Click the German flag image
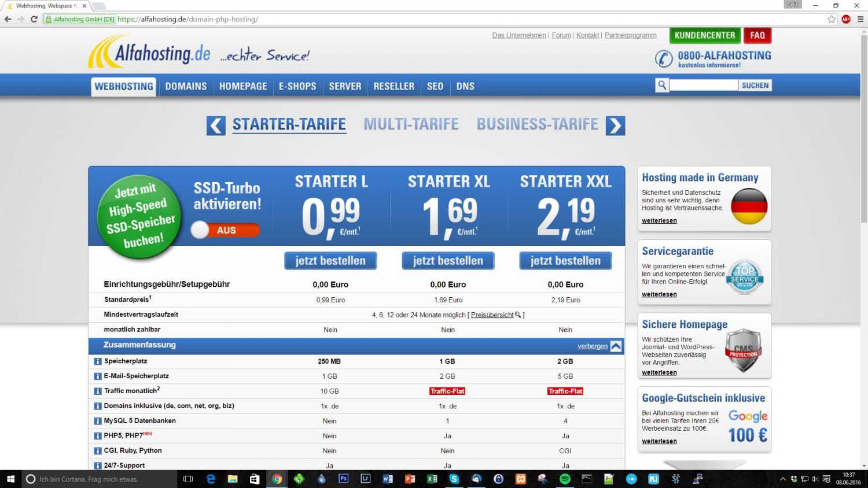The image size is (868, 488). pyautogui.click(x=749, y=206)
